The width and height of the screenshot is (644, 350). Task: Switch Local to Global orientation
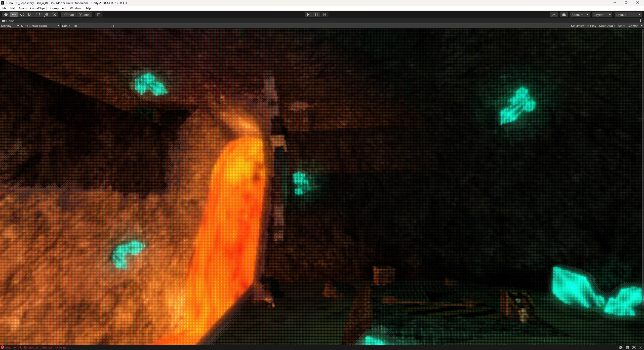pos(84,15)
